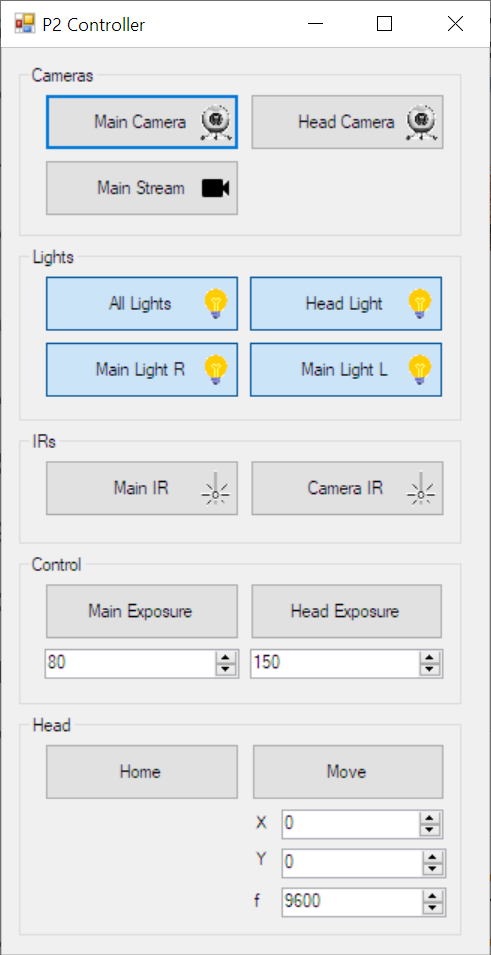Click the bulb icon on Head Light
The image size is (491, 955).
[420, 303]
